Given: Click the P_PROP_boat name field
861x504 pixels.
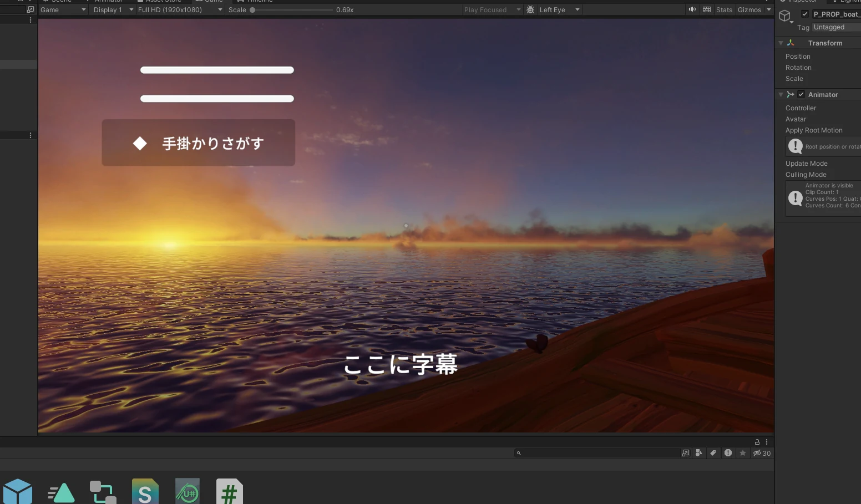Looking at the screenshot, I should click(837, 14).
